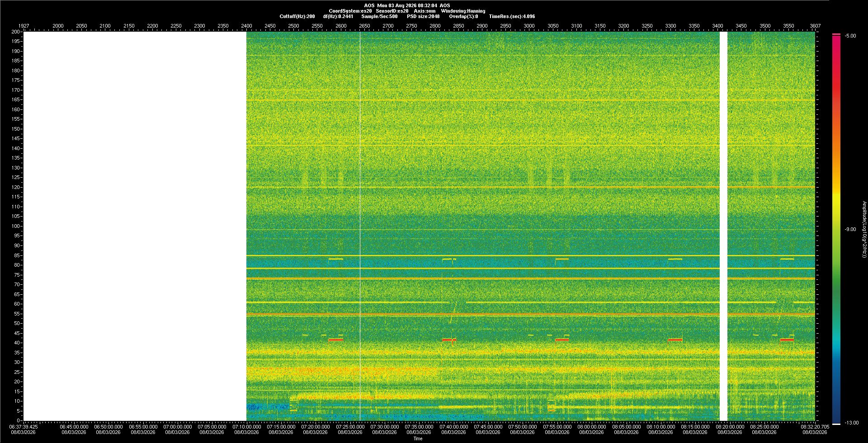Click the time axis label 07:00:00.000

coord(177,427)
